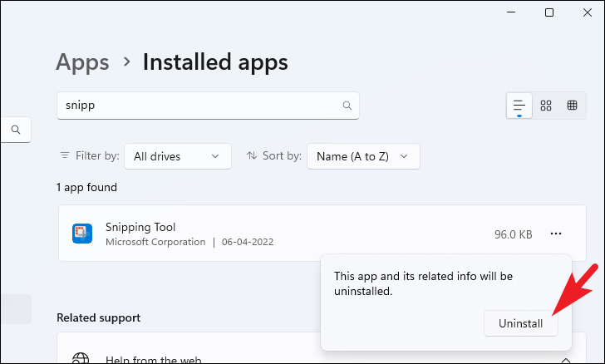Close the Settings window

coord(588,12)
